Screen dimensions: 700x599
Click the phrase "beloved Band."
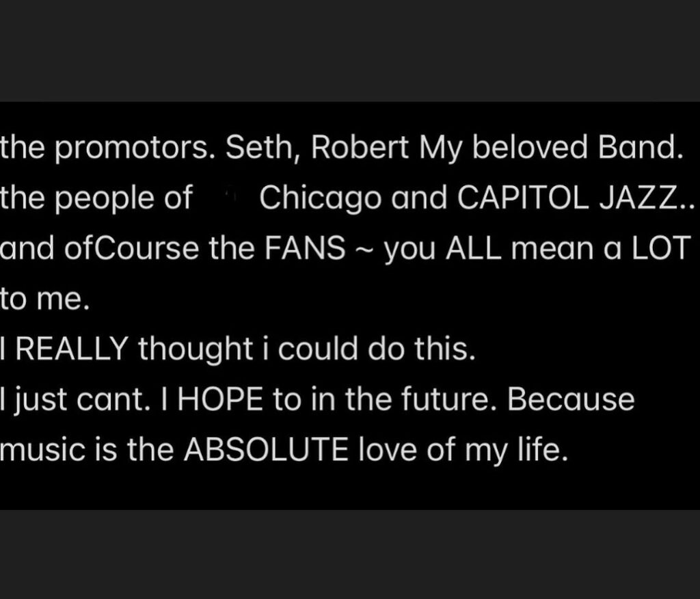click(x=578, y=147)
